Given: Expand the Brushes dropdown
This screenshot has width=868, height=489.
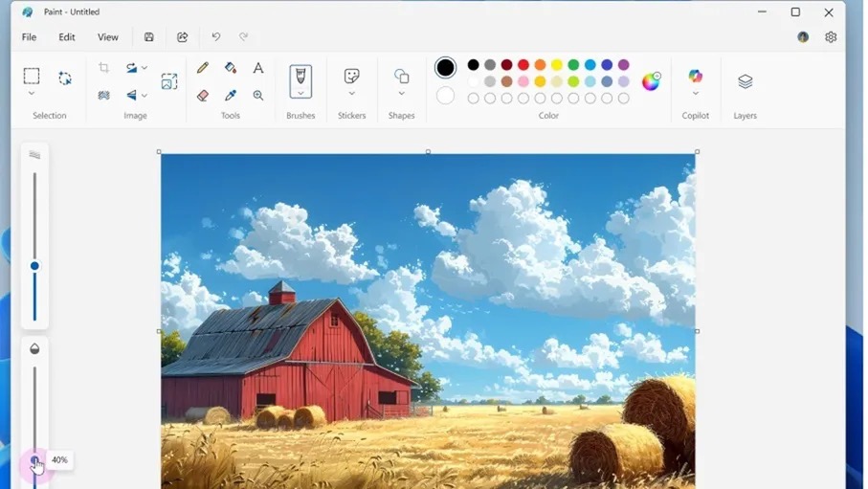Looking at the screenshot, I should (x=300, y=94).
